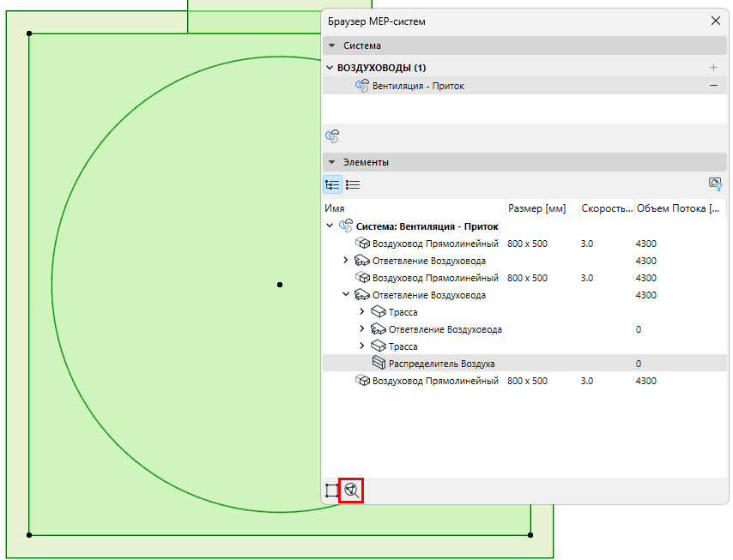Click the Система: Вентиляция - Приток system icon
The width and height of the screenshot is (733, 560).
[346, 226]
